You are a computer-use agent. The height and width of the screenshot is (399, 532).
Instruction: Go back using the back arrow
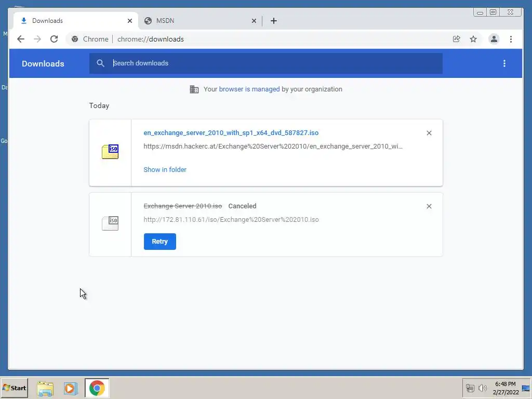(x=21, y=39)
